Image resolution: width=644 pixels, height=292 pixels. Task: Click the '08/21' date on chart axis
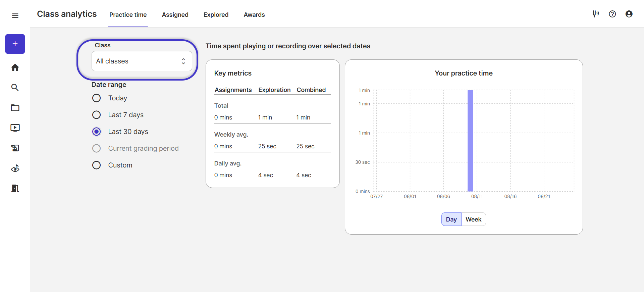pos(544,196)
